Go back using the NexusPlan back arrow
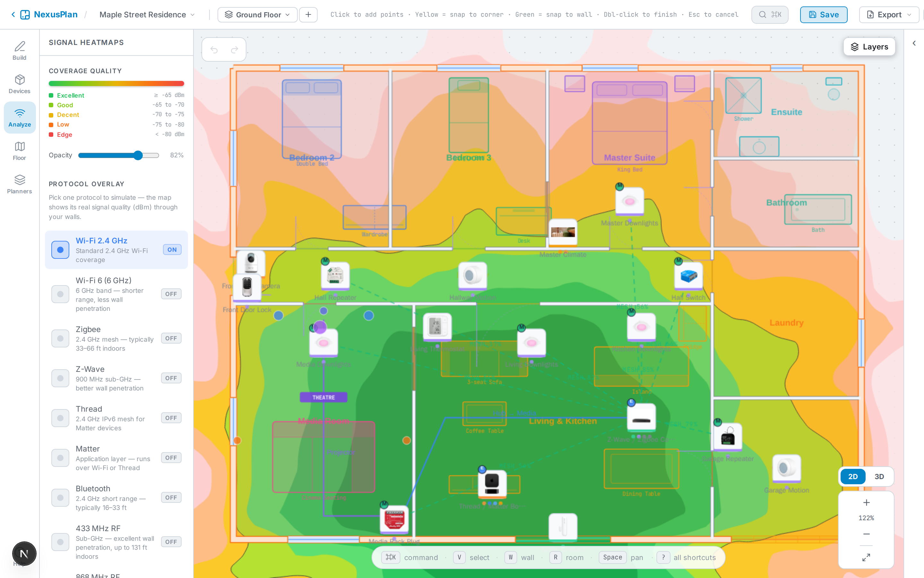This screenshot has height=578, width=924. pos(13,14)
